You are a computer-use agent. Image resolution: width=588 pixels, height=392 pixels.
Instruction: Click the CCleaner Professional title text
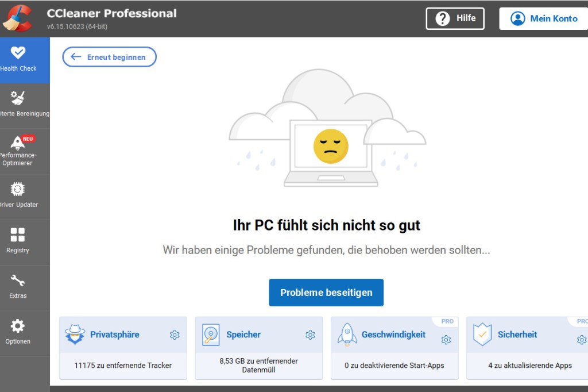(112, 13)
